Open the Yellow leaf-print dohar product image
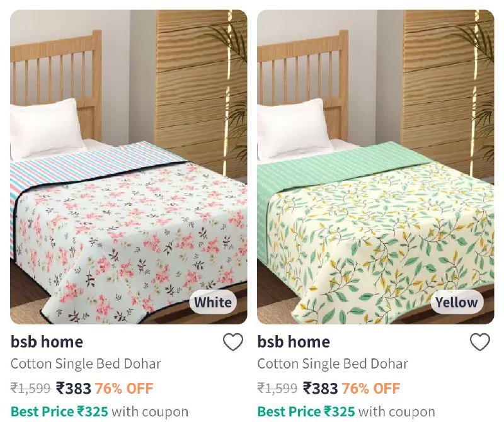This screenshot has width=504, height=422. pyautogui.click(x=375, y=167)
